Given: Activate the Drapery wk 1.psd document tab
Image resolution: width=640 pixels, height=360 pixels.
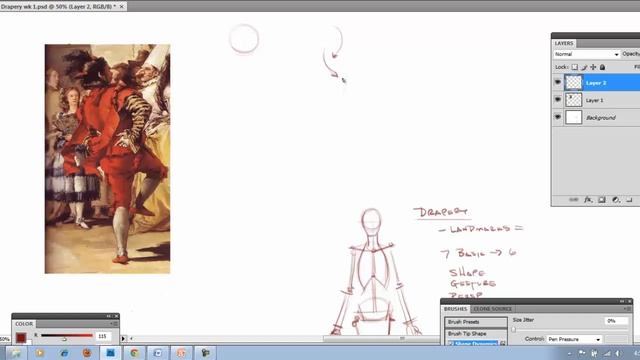Looking at the screenshot, I should point(58,7).
